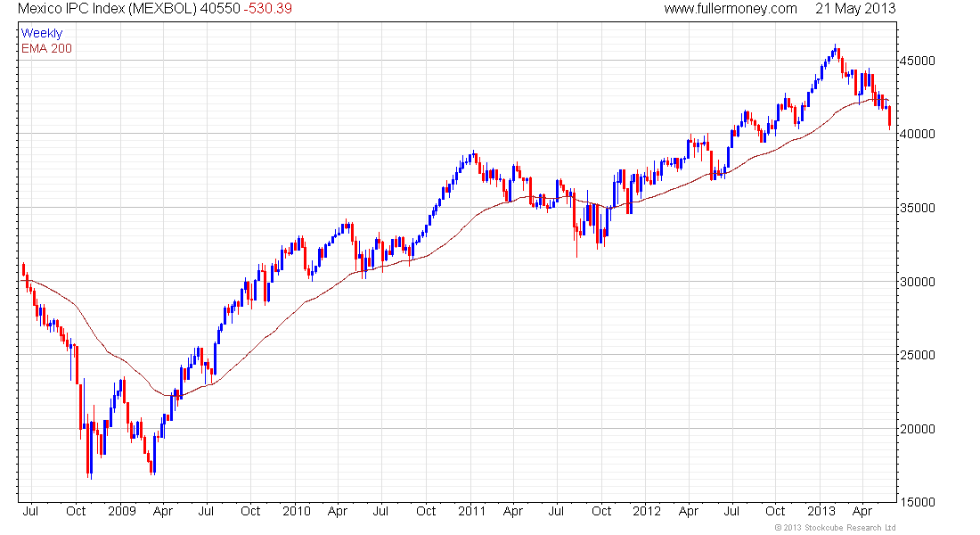Click the 30000 price axis label
The image size is (980, 535).
(x=918, y=282)
